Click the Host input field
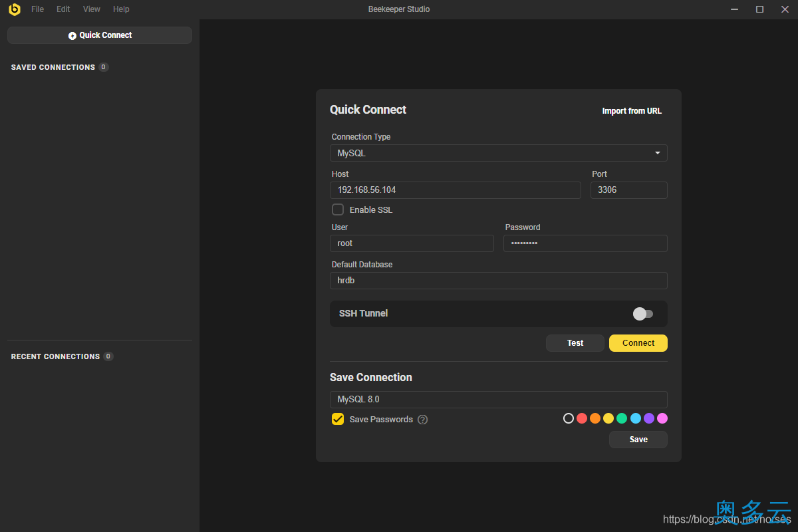The image size is (798, 532). point(456,190)
